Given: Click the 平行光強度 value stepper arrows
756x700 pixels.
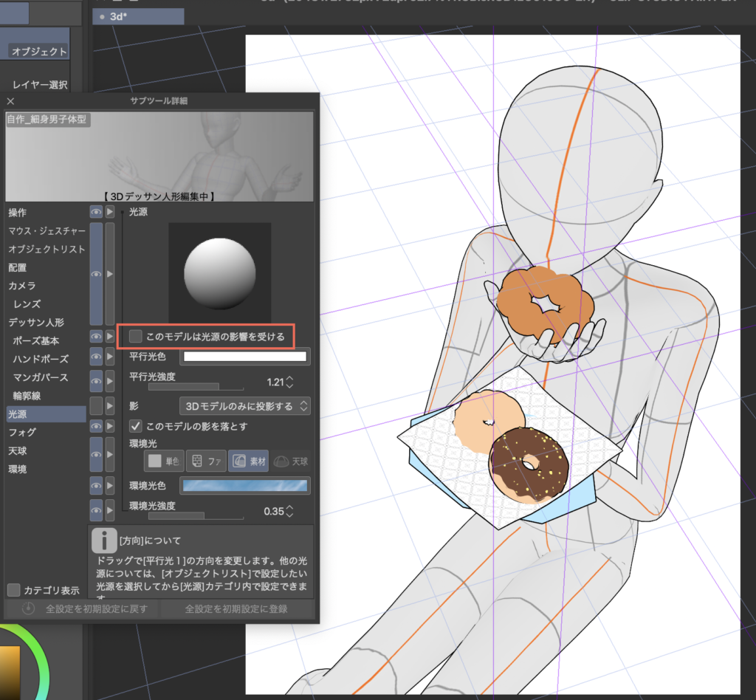Looking at the screenshot, I should coord(289,382).
